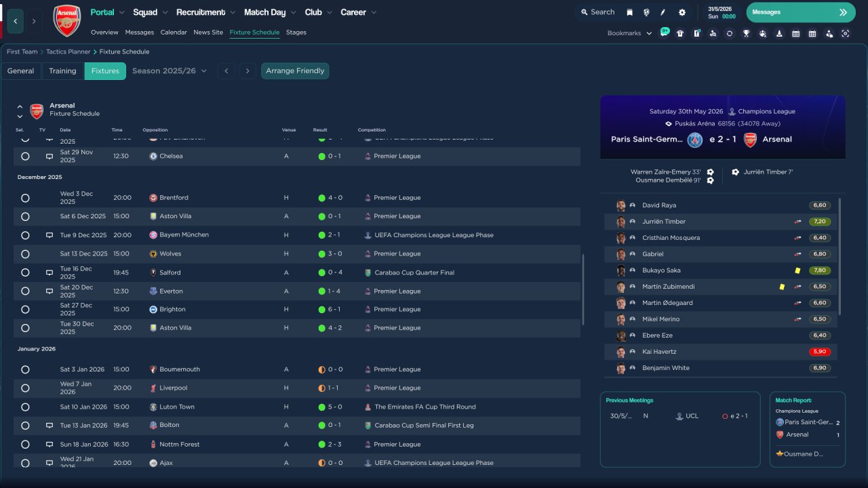Open the unread messages speech bubble icon

(x=664, y=33)
